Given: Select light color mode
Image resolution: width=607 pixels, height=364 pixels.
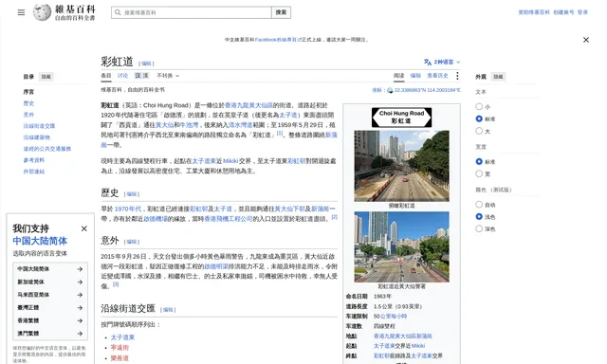Looking at the screenshot, I should [479, 217].
